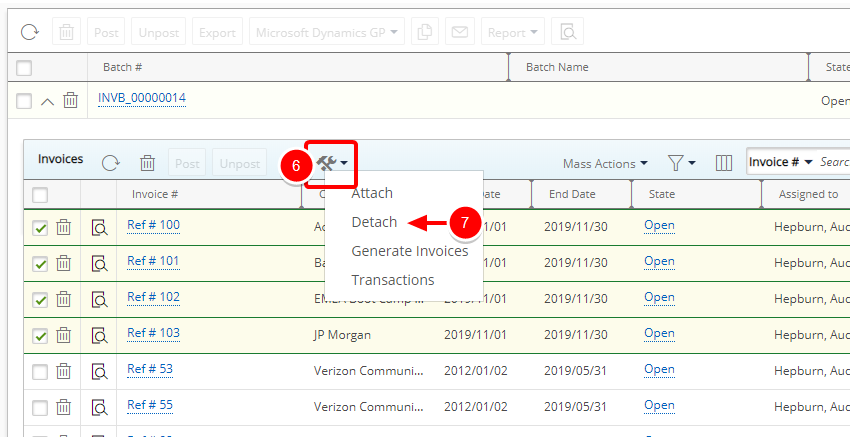Delete invoice Ref # 53 using trash icon

(63, 372)
